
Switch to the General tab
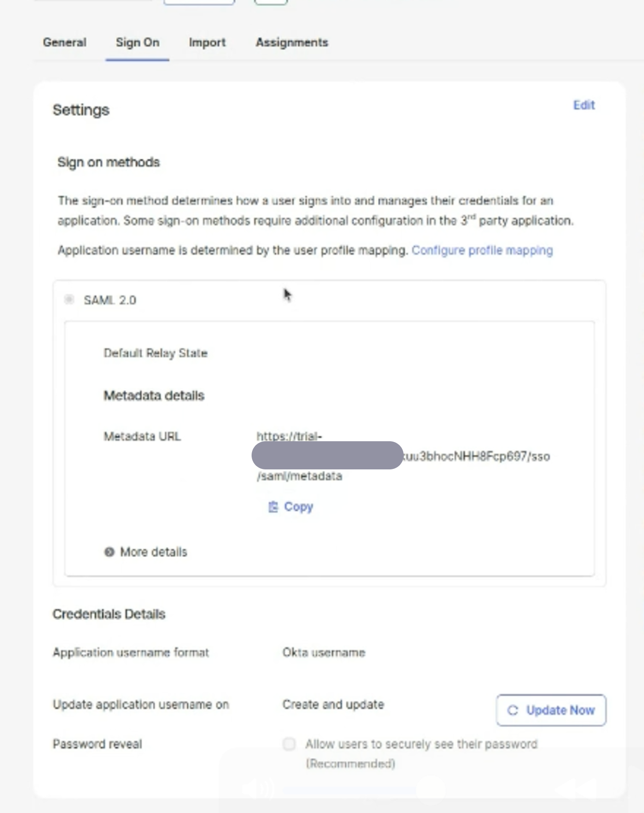click(64, 42)
